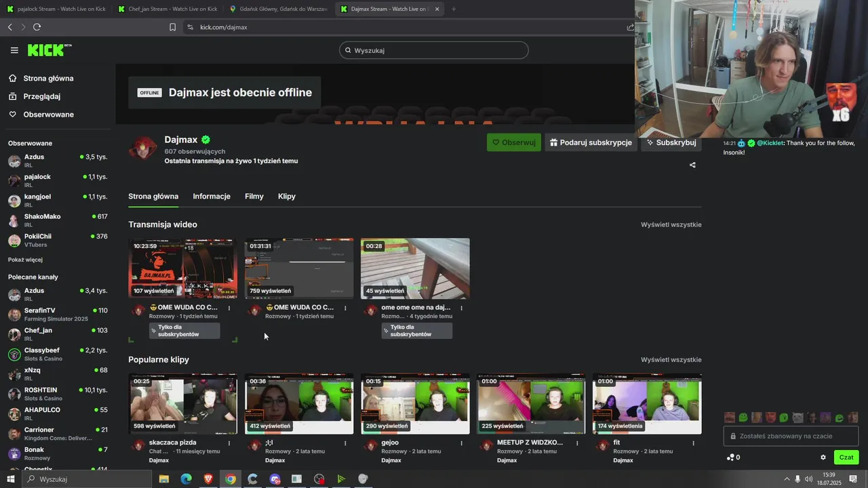Open ShakoMako channel in the sidebar
Screen dimensions: 868x488
click(58, 220)
